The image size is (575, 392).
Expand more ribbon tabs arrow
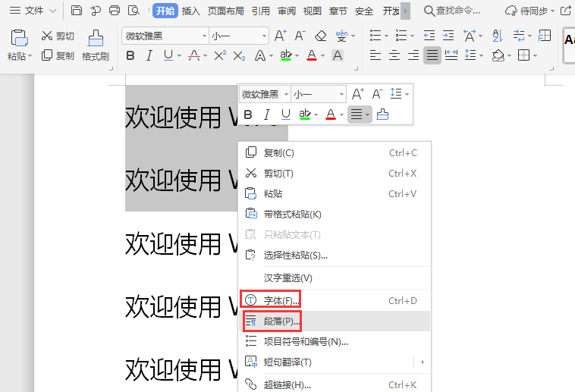pos(405,11)
